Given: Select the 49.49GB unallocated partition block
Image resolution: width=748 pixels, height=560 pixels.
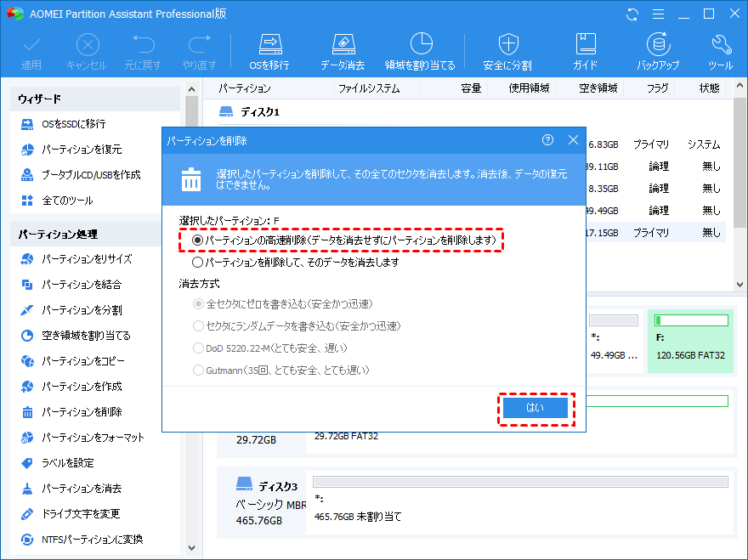Looking at the screenshot, I should click(x=614, y=341).
